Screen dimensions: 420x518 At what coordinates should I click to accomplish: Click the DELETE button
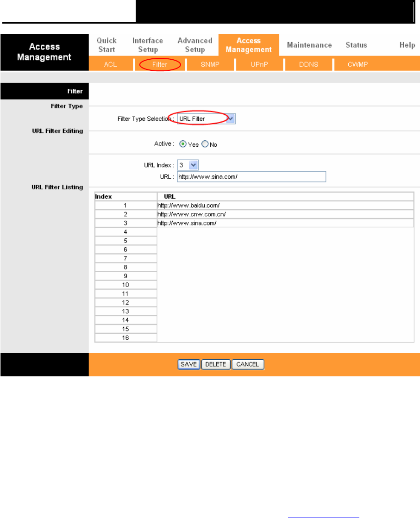click(x=215, y=364)
